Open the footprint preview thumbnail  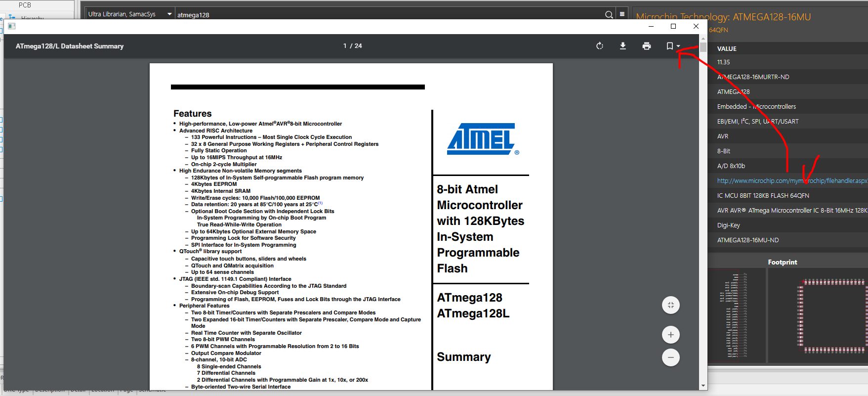[819, 315]
